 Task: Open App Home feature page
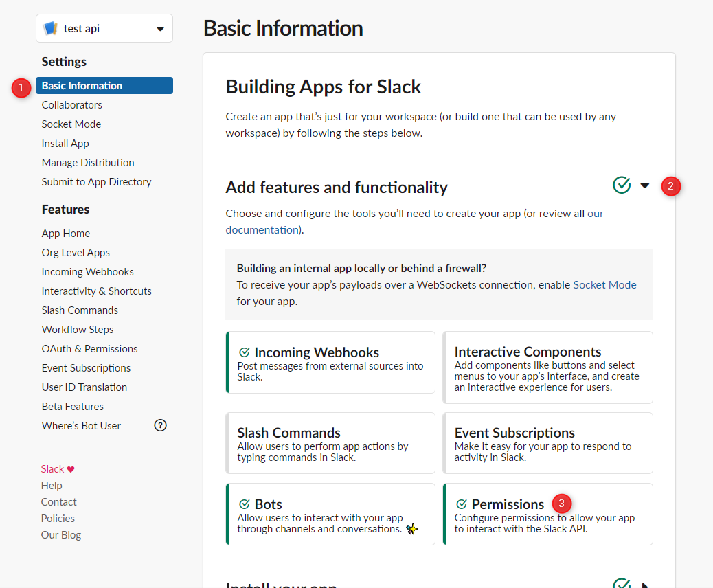click(66, 234)
